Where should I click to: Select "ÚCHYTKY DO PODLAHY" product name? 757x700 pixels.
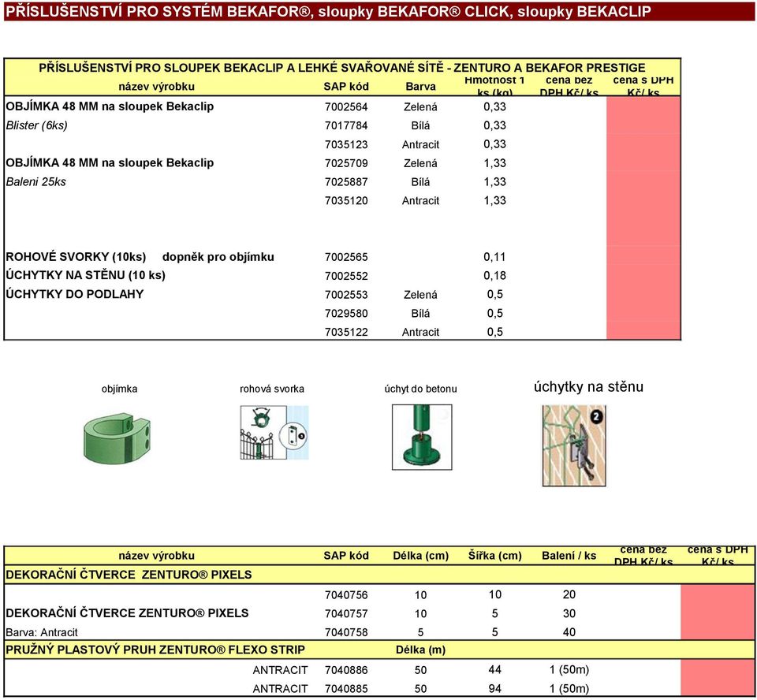coord(75,294)
